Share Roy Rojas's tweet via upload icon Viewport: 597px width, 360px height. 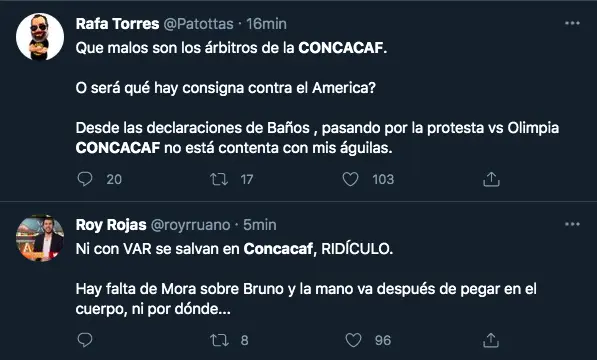point(491,340)
